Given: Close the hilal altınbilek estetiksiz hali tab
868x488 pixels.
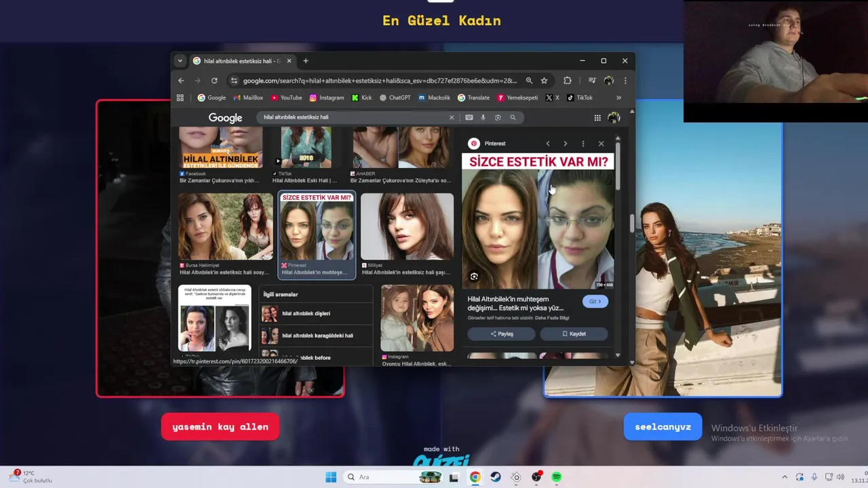Looking at the screenshot, I should tap(289, 61).
